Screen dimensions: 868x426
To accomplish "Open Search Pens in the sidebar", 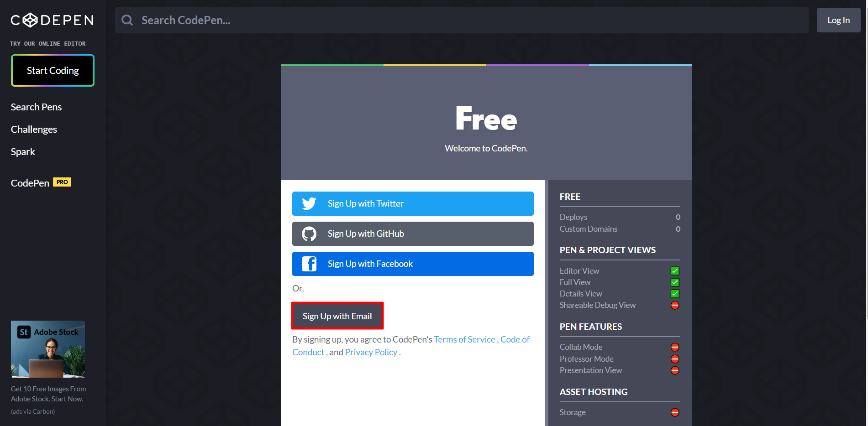I will tap(36, 107).
